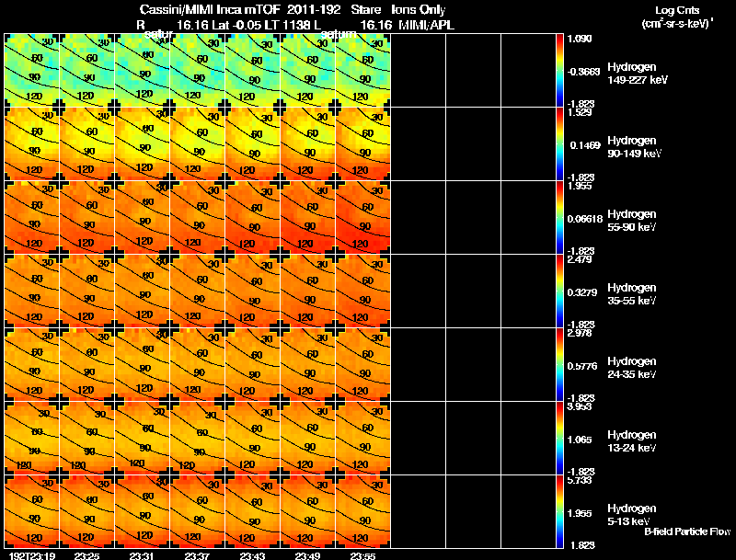The image size is (736, 560).
Task: Select the 13-24 keV image at 23:31
Action: coord(143,439)
